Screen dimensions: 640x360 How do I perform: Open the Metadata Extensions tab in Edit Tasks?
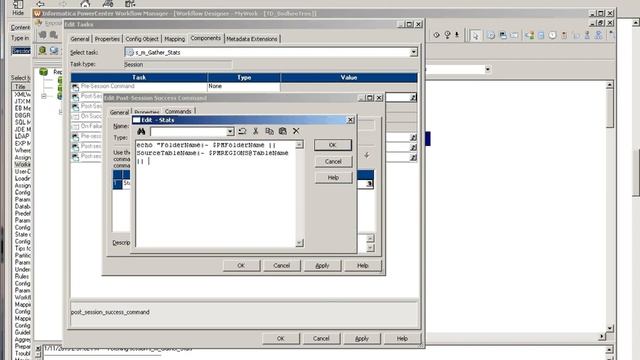click(251, 39)
